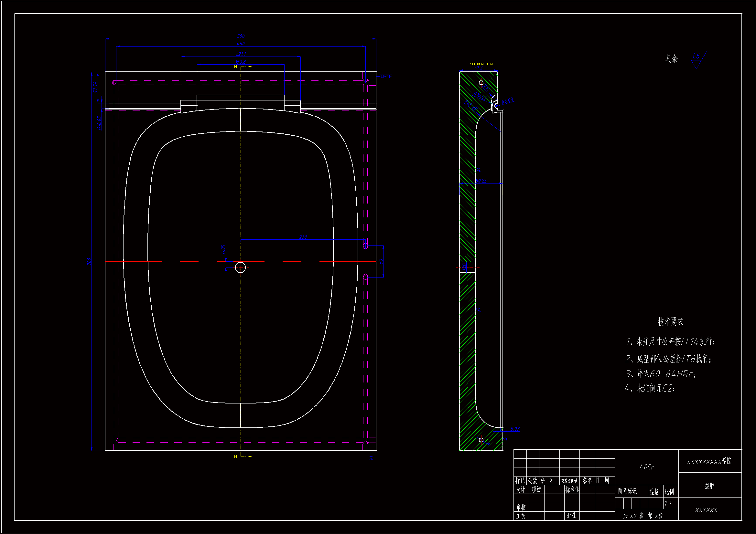The width and height of the screenshot is (756, 534).
Task: Select the 1.6 surface roughness symbol
Action: point(696,56)
